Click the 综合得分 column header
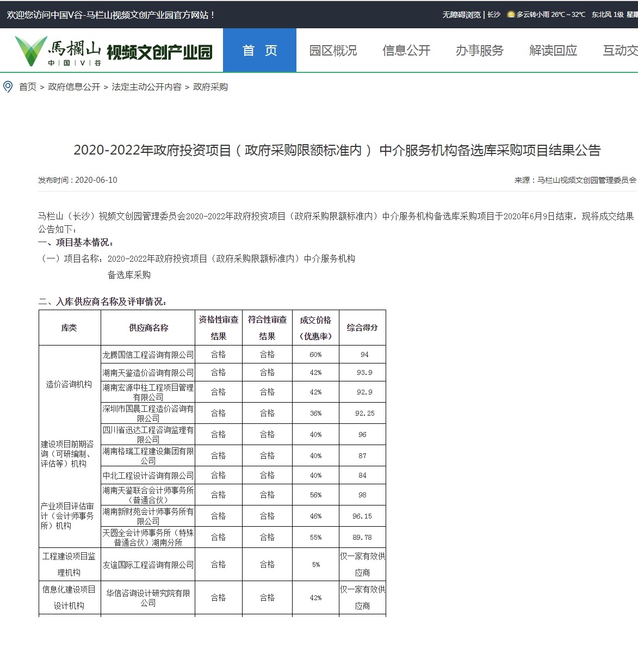638x672 pixels. point(362,328)
